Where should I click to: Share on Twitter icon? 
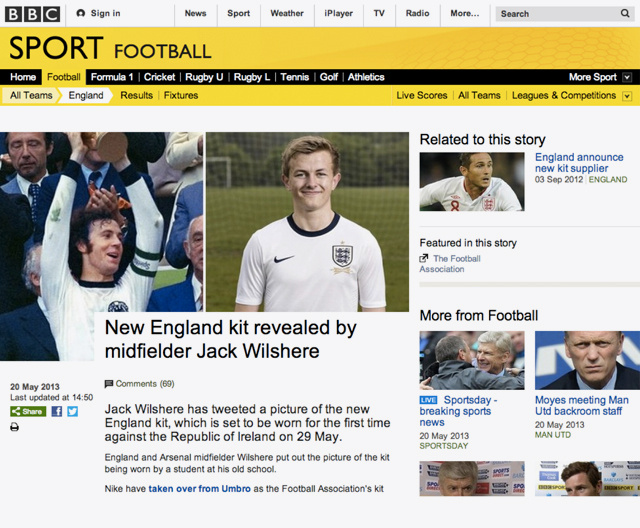[73, 411]
